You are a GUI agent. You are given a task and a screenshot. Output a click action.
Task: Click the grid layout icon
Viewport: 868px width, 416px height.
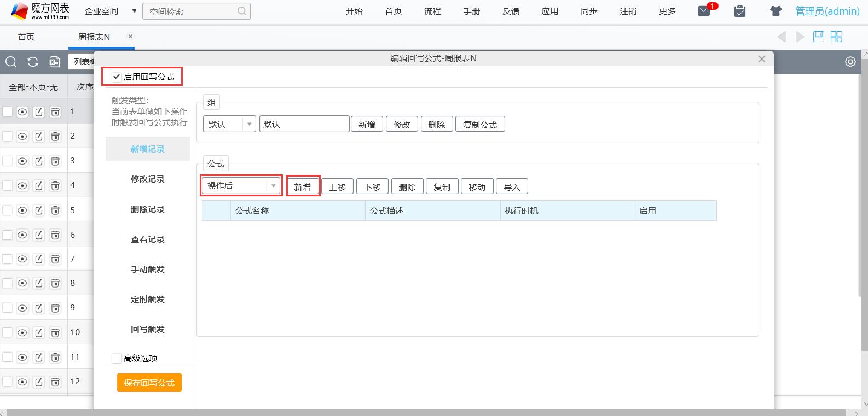tap(836, 37)
